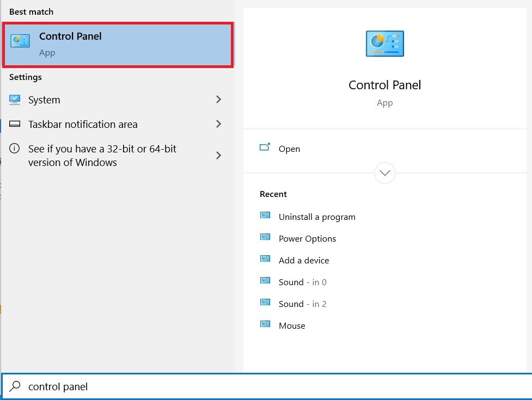Click the info icon beside 32-bit or 64-bit
Screen dimensions: 532x400
tap(14, 149)
